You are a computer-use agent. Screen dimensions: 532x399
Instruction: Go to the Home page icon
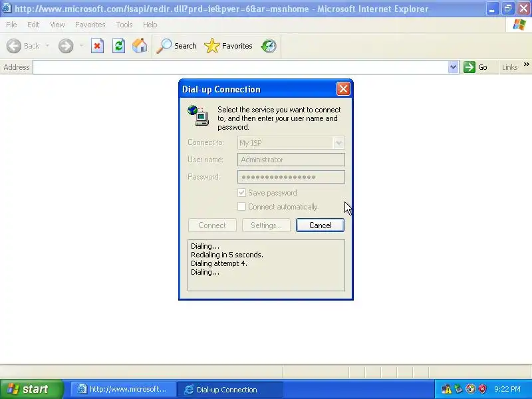click(140, 46)
